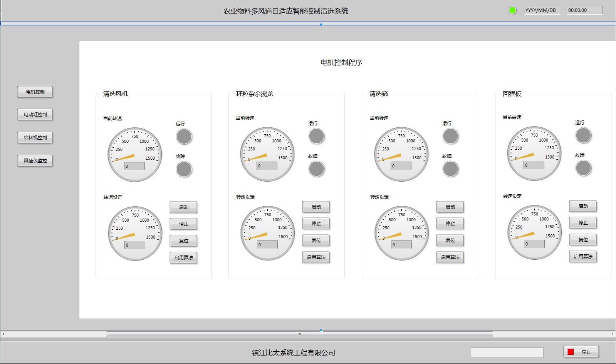Open the 风速仪监控 page

pyautogui.click(x=35, y=161)
